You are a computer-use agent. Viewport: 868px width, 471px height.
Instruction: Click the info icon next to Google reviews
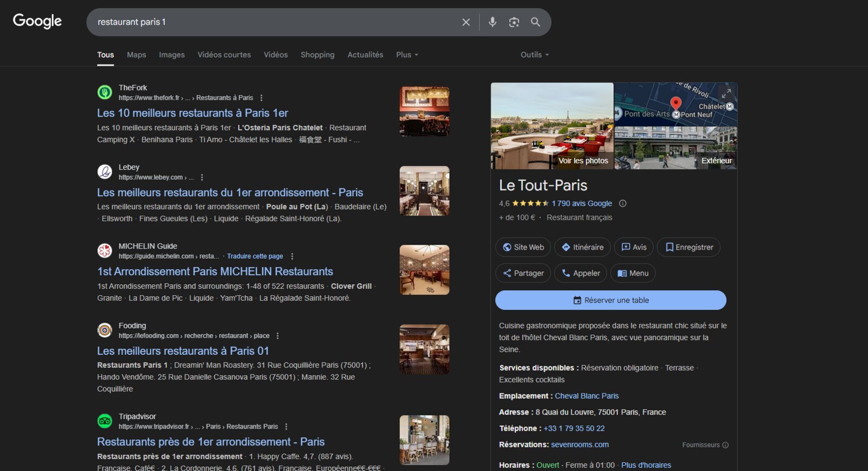tap(623, 203)
